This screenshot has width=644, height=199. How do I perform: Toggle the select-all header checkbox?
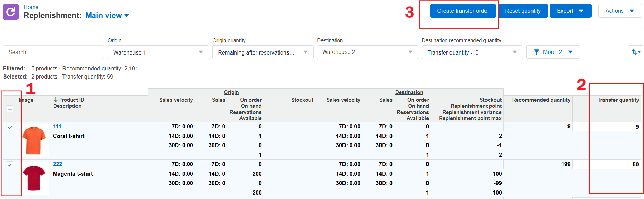(10, 109)
